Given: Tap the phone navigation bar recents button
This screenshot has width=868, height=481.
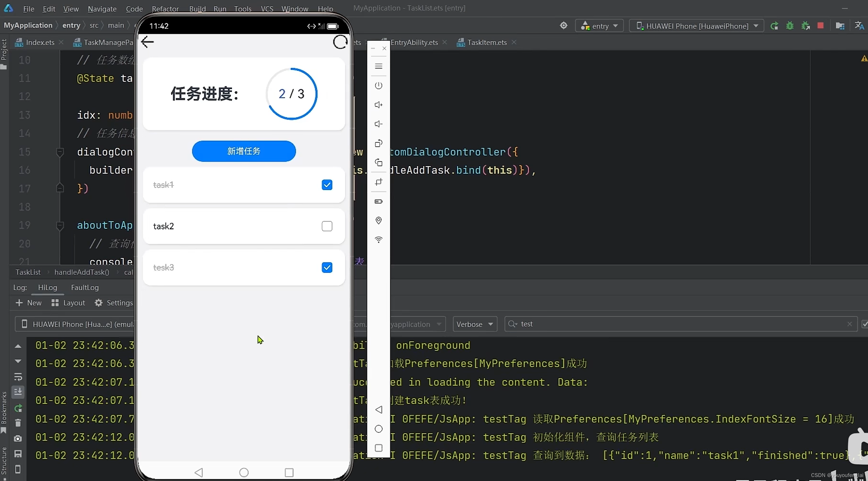Looking at the screenshot, I should click(x=289, y=472).
